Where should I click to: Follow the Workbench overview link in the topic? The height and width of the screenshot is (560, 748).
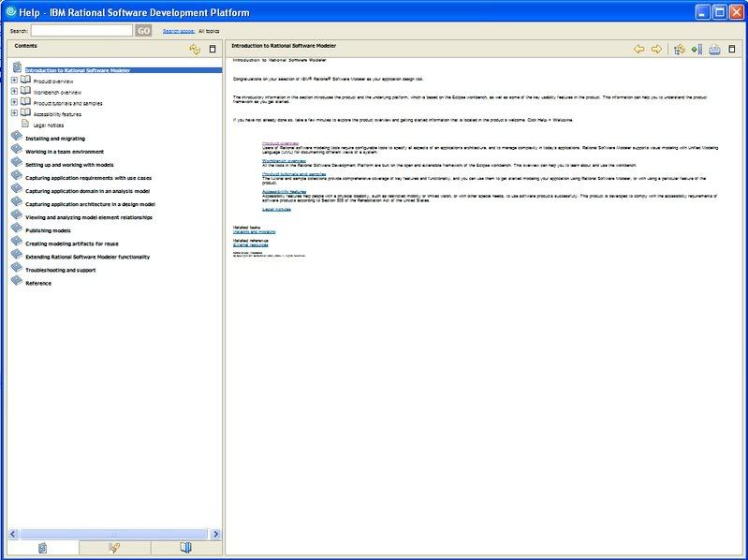[285, 161]
